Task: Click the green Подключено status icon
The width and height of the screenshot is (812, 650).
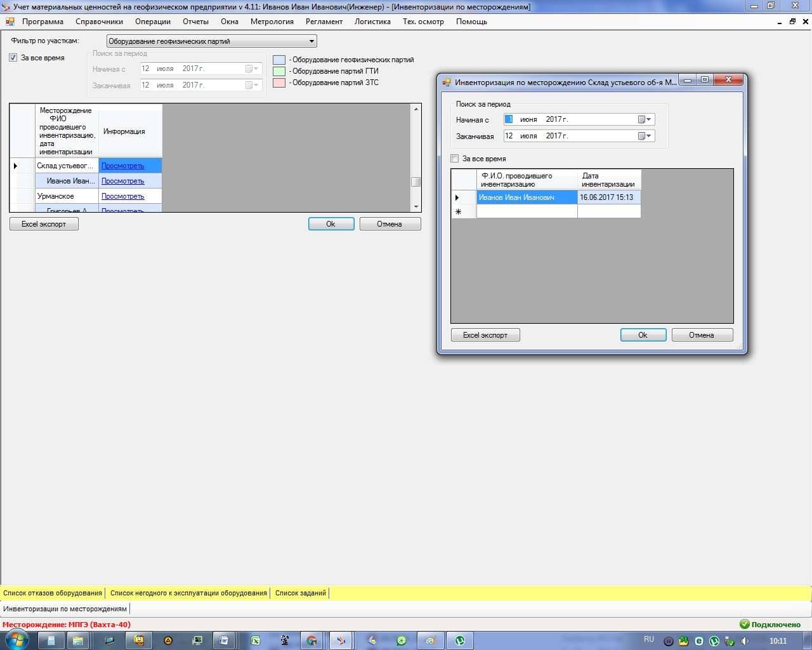Action: point(745,625)
